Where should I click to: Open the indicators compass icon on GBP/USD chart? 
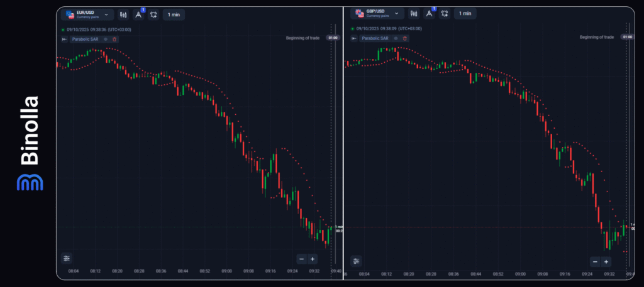pos(430,14)
